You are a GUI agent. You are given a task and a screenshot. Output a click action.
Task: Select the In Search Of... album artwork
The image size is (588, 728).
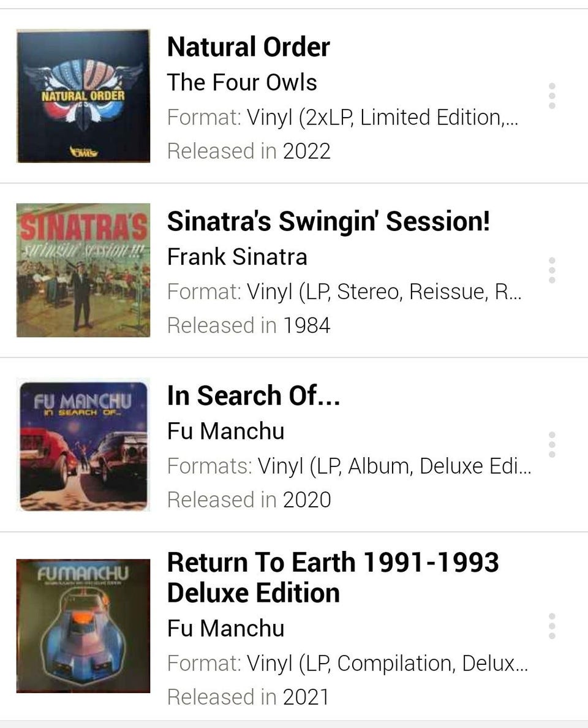pyautogui.click(x=83, y=446)
